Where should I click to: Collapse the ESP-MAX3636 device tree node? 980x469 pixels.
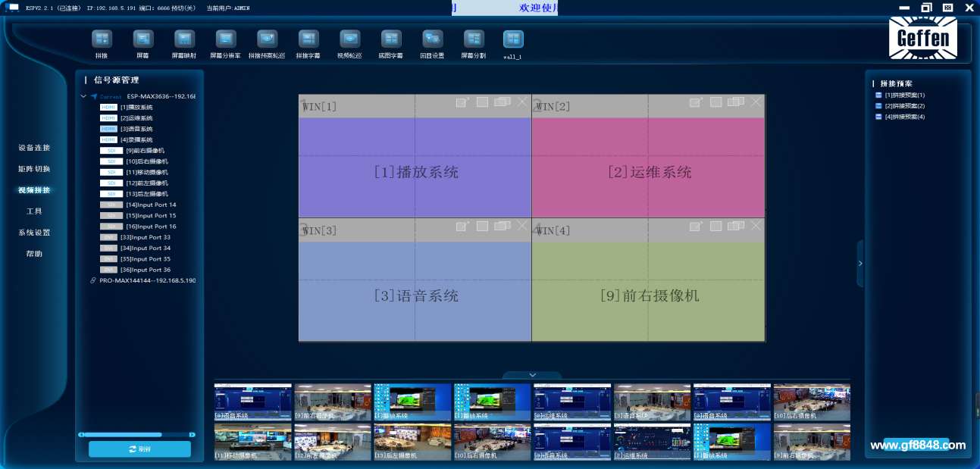tap(83, 97)
